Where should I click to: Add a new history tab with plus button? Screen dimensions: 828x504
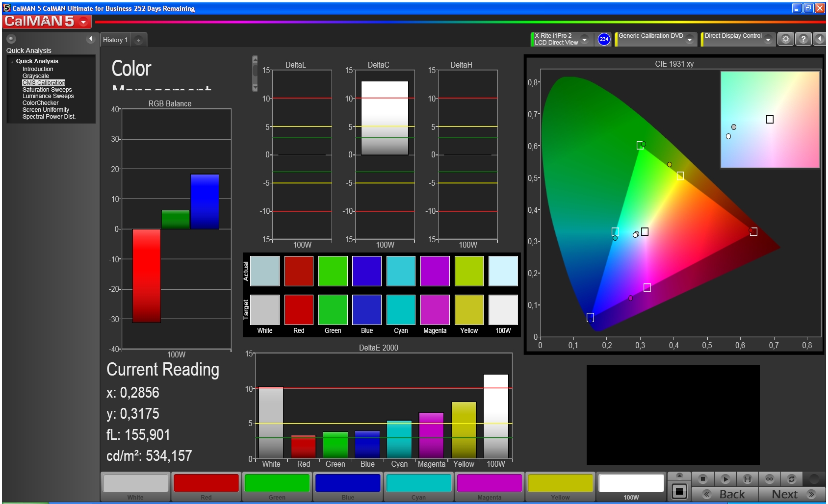(x=139, y=40)
